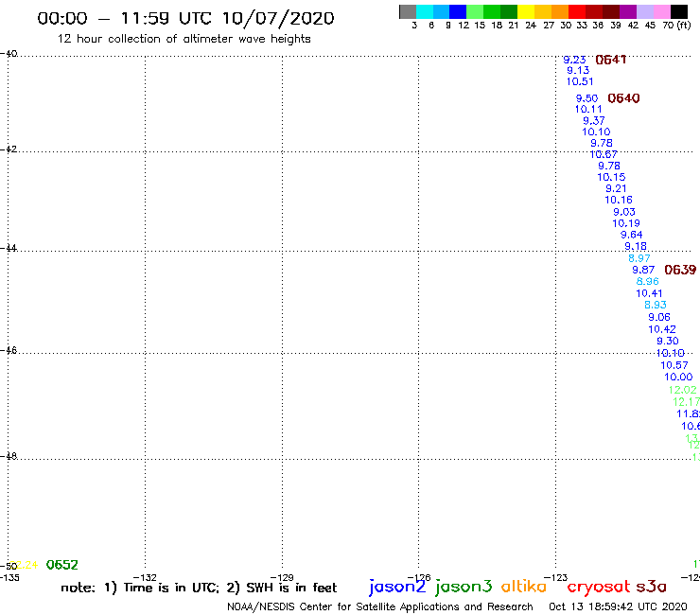Select the orange legend color swatch
Screen dimensions: 700x615
(560, 11)
